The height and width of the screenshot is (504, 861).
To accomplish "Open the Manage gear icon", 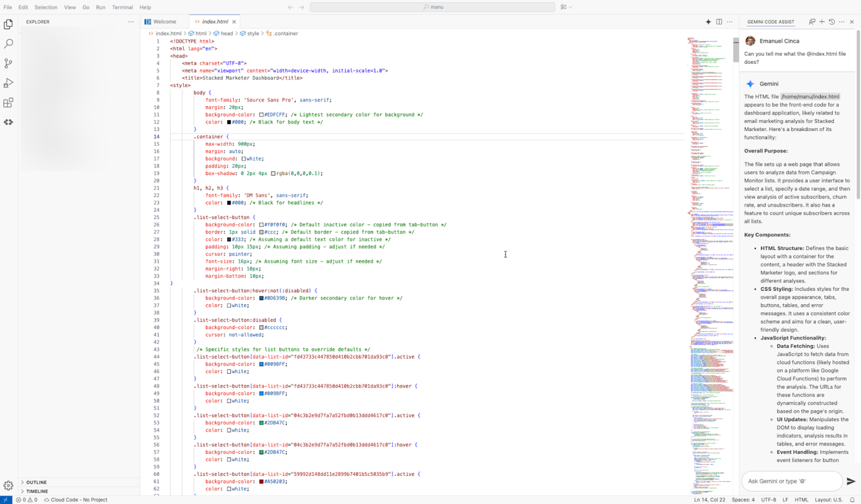I will (8, 485).
